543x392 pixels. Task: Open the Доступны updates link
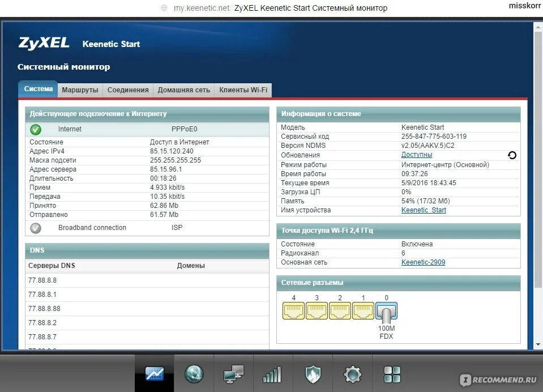pos(417,155)
